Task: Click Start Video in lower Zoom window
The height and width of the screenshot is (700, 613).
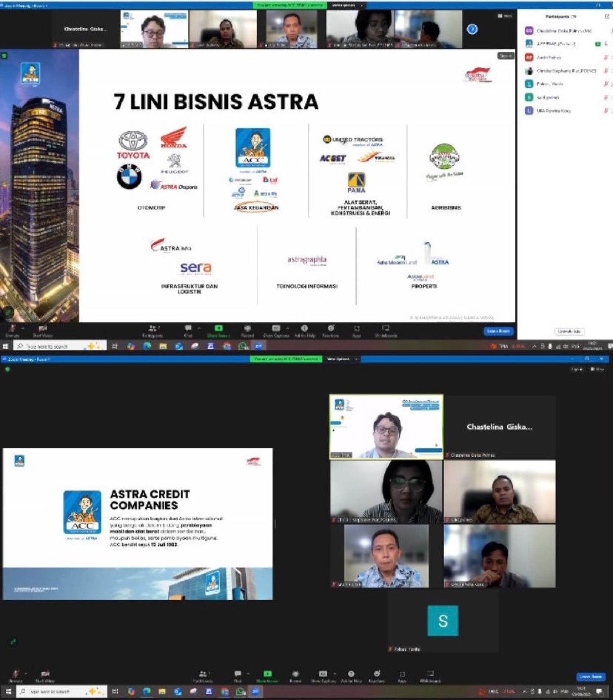Action: pyautogui.click(x=45, y=676)
